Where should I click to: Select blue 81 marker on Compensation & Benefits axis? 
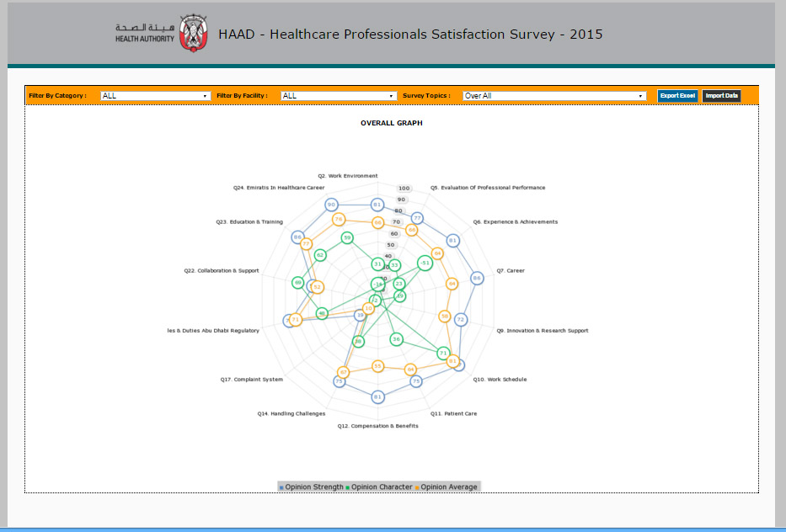[377, 396]
